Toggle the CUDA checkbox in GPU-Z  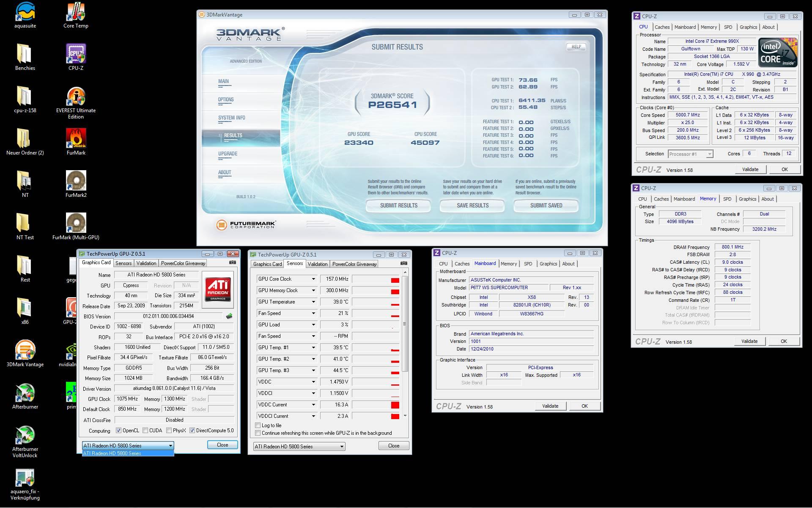point(145,431)
